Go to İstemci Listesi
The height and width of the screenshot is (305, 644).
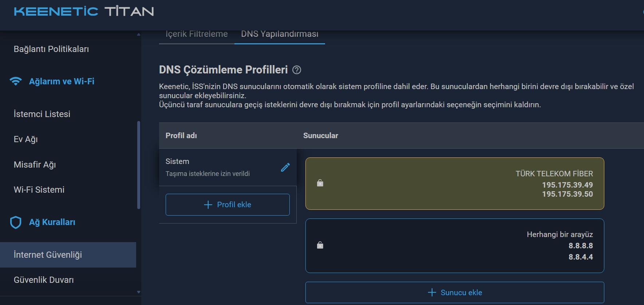pyautogui.click(x=42, y=114)
